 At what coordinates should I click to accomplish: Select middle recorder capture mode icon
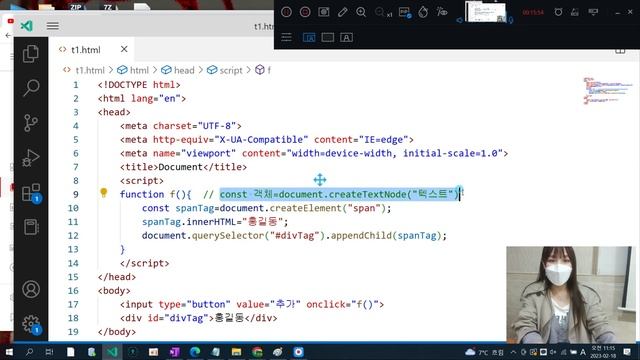[x=328, y=38]
